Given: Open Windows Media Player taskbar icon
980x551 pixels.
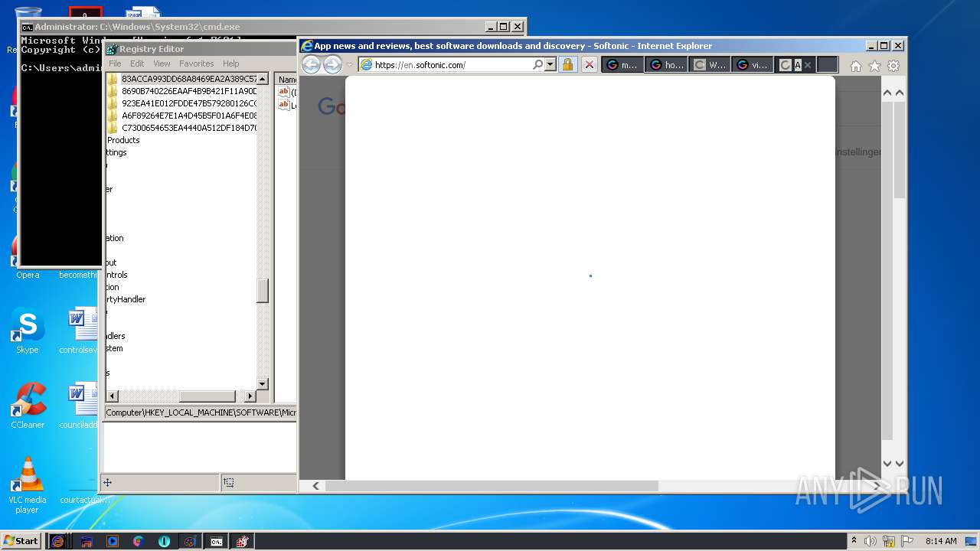Looking at the screenshot, I should point(113,541).
